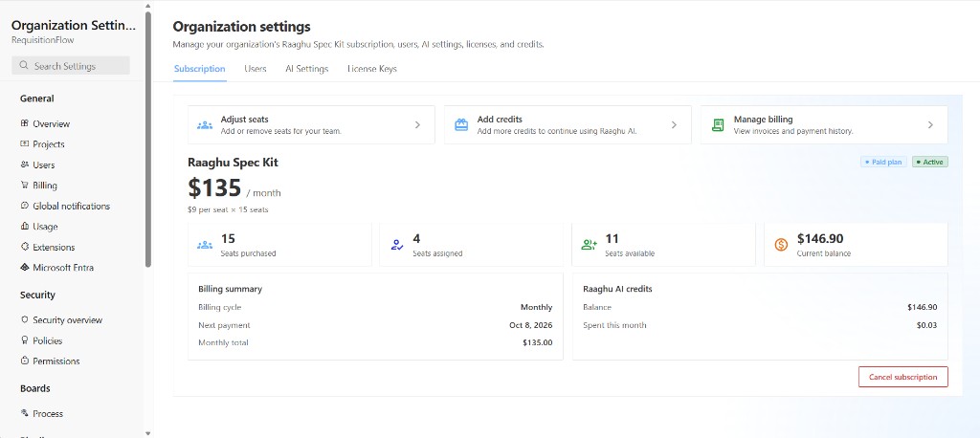Click the Oct 8, 2026 next payment date
The height and width of the screenshot is (438, 980).
(530, 325)
